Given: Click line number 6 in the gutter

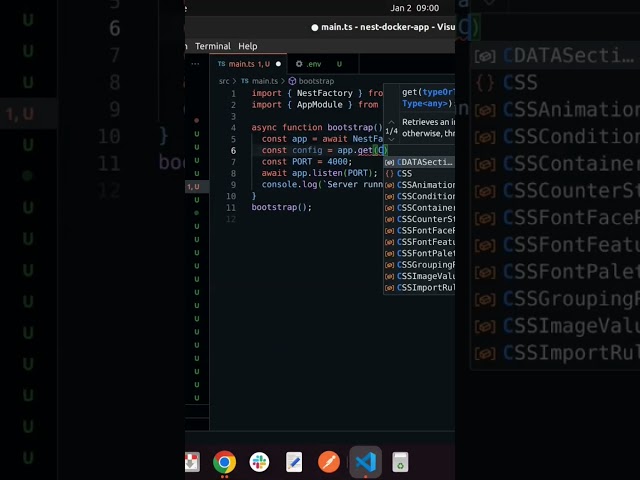Looking at the screenshot, I should [x=233, y=151].
